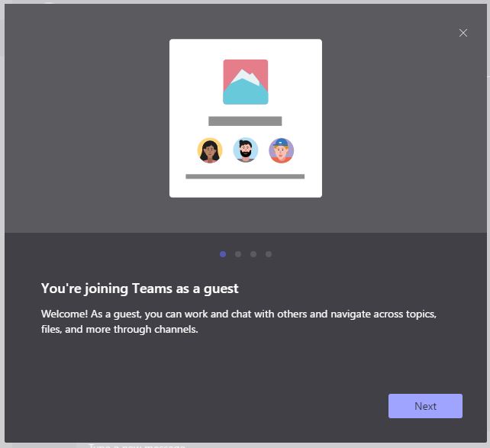
Task: Jump to the second pagination dot
Action: coord(238,254)
